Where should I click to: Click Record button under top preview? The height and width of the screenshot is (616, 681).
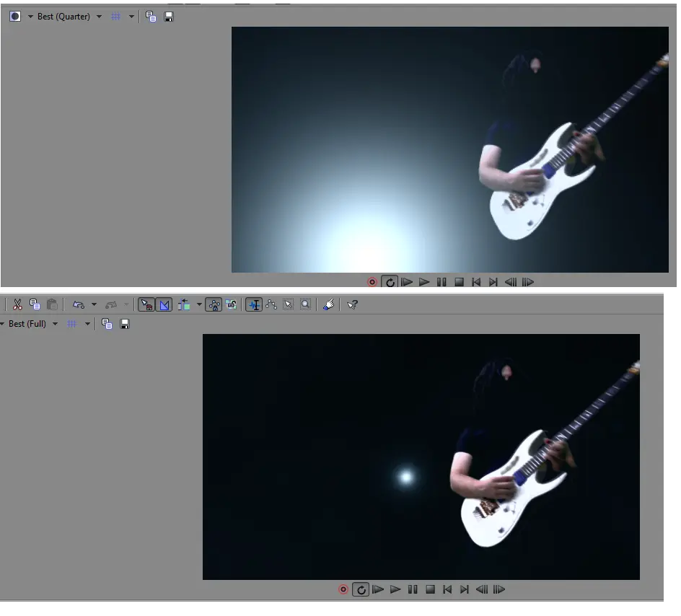(372, 282)
